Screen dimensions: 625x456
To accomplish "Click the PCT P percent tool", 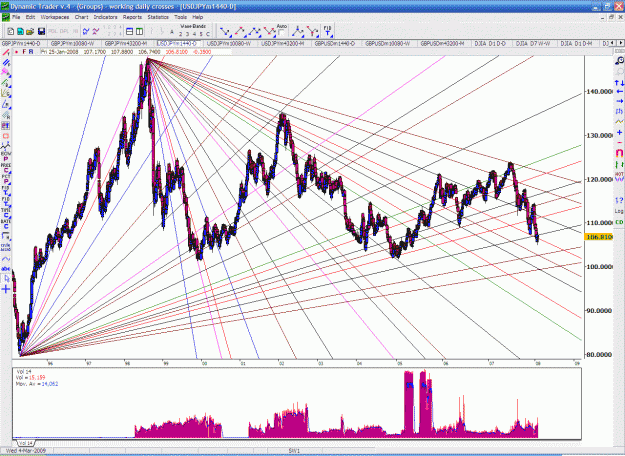I will pos(6,179).
